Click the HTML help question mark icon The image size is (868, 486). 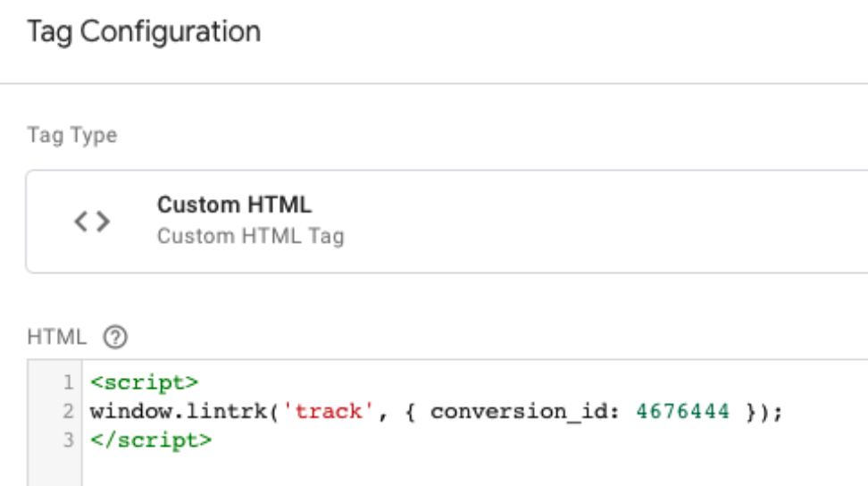[115, 337]
